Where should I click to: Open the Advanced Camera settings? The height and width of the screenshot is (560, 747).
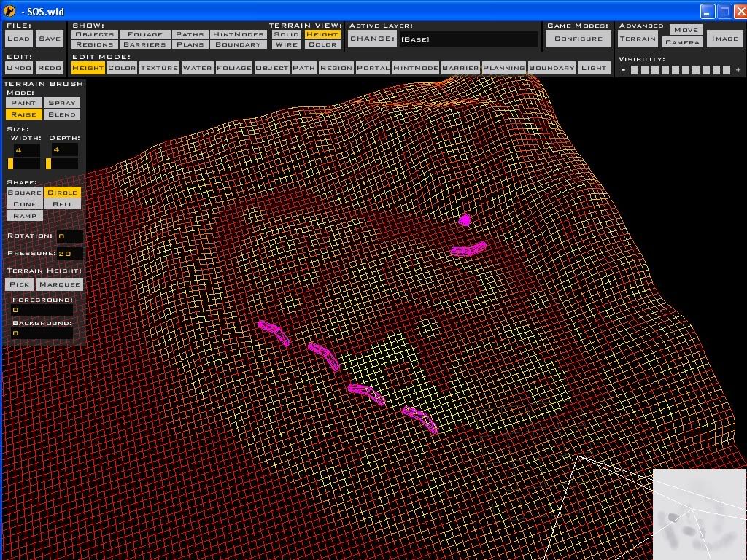pos(682,42)
